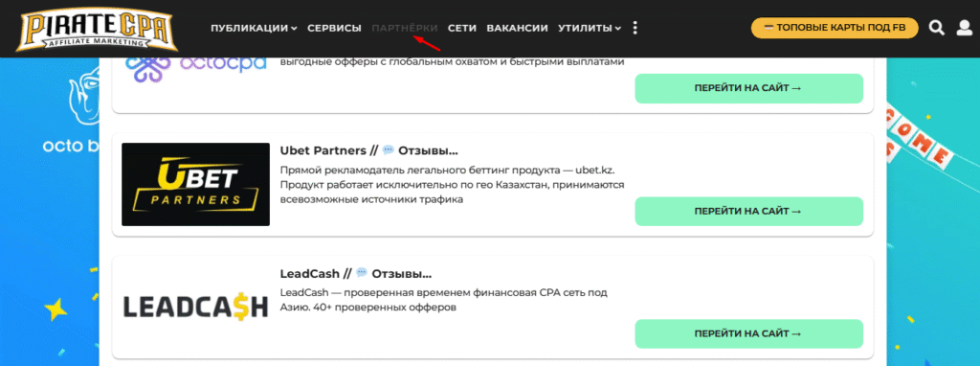
Task: Click the Топовые карты под FB button
Action: (x=835, y=28)
